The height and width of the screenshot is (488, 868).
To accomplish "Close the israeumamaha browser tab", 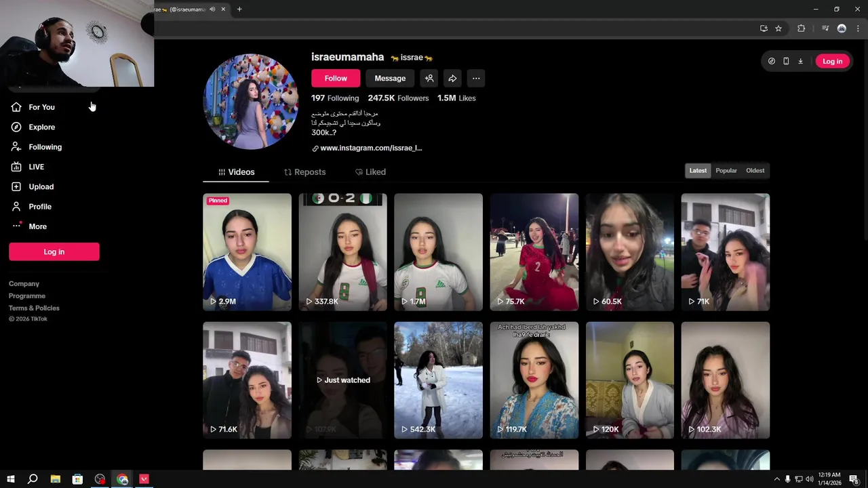I will pyautogui.click(x=223, y=9).
